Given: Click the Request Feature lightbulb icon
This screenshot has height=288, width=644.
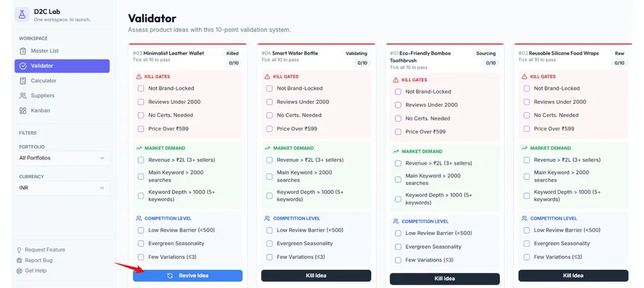Looking at the screenshot, I should click(19, 250).
